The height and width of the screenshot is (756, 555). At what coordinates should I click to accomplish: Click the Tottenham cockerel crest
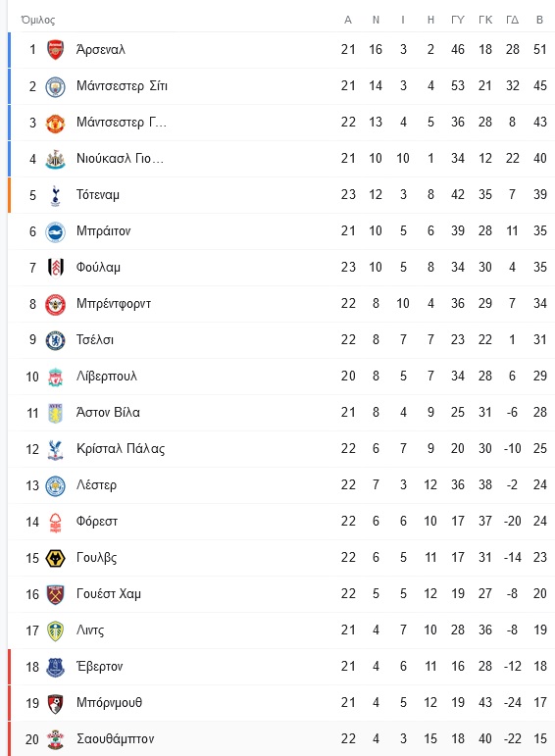(56, 195)
